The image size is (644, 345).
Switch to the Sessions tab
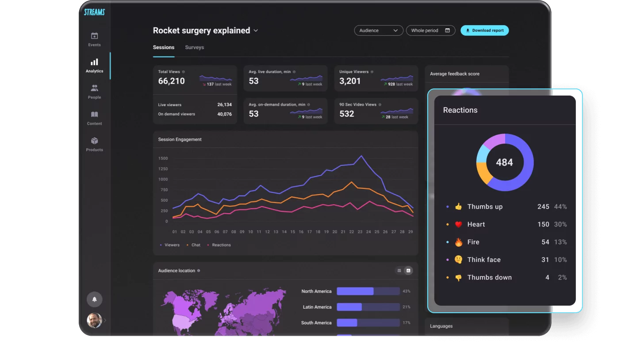pyautogui.click(x=164, y=47)
